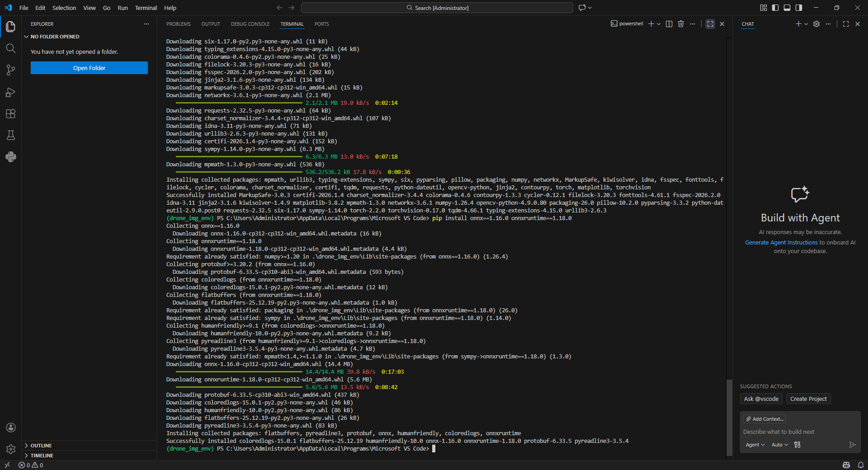Open chat panel more actions ellipsis
This screenshot has width=868, height=470.
click(828, 24)
